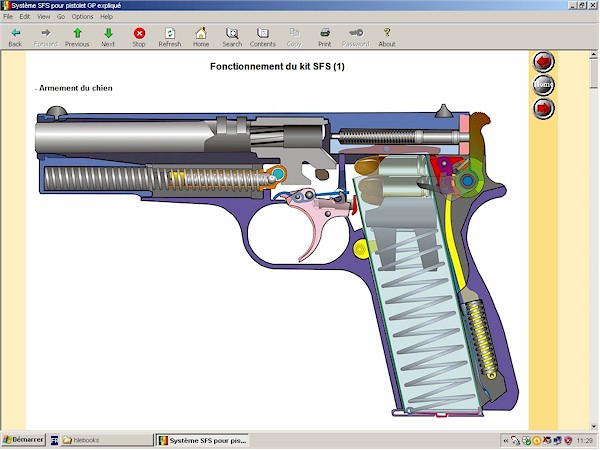The width and height of the screenshot is (600, 450).
Task: Open the Go menu
Action: [x=61, y=16]
